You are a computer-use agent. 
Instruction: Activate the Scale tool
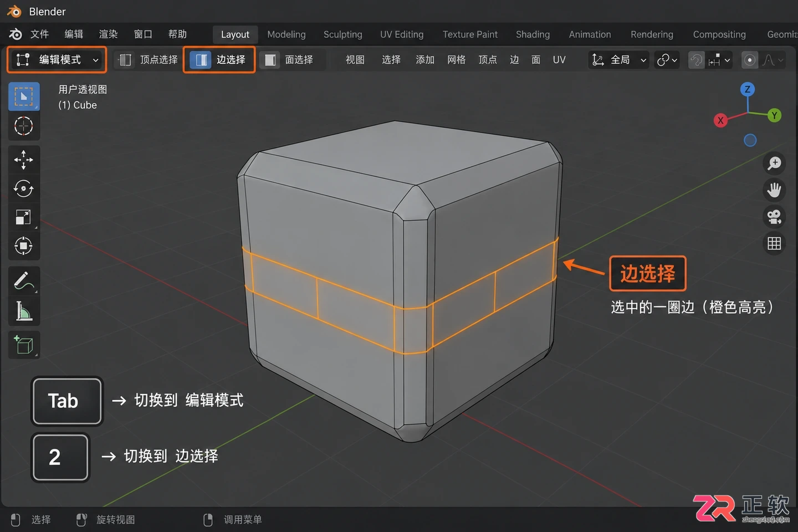[x=23, y=217]
